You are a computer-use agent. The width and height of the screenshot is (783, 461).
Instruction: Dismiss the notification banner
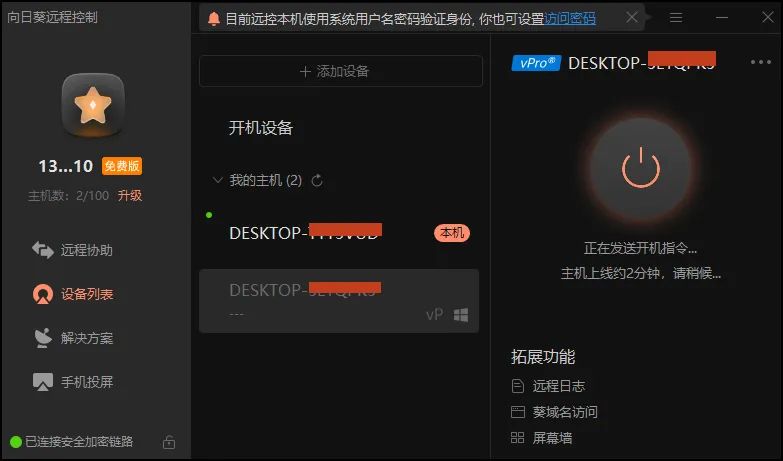(632, 17)
